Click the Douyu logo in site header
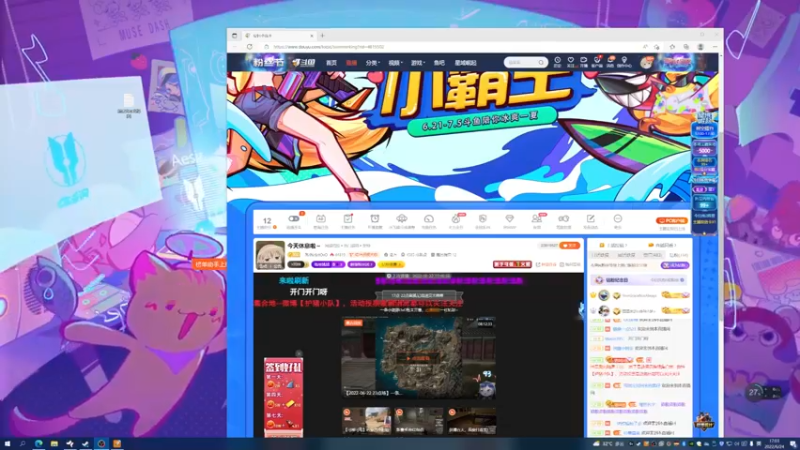The width and height of the screenshot is (800, 450). 304,63
